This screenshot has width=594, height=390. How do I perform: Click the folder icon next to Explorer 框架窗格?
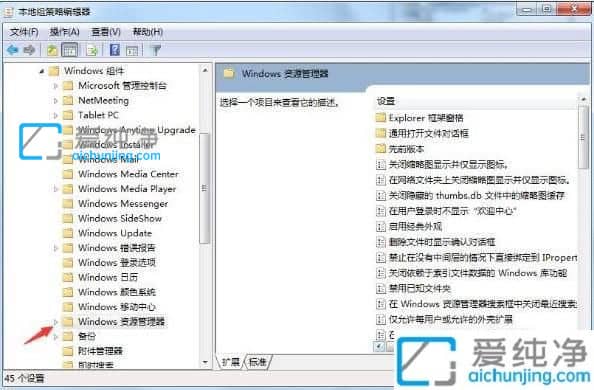380,117
